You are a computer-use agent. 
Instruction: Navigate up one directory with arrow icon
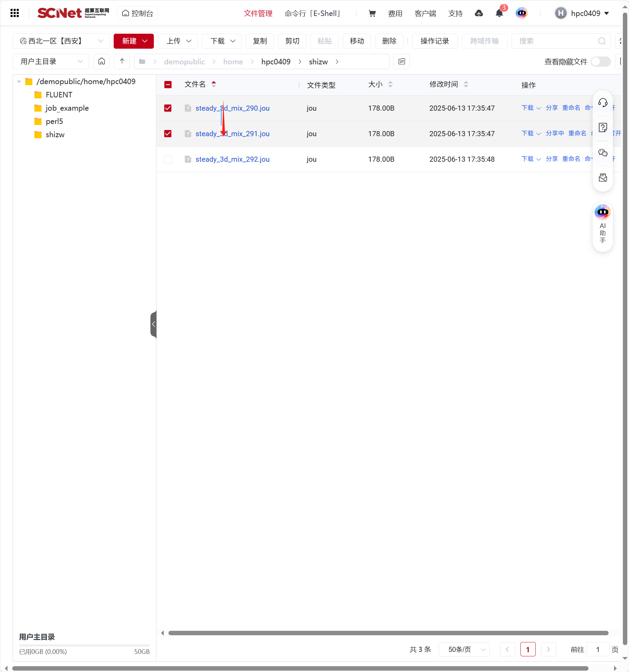[x=122, y=61]
